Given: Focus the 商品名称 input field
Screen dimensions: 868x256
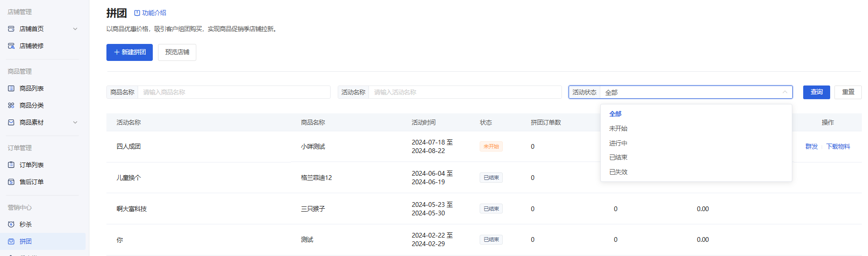Looking at the screenshot, I should click(234, 92).
